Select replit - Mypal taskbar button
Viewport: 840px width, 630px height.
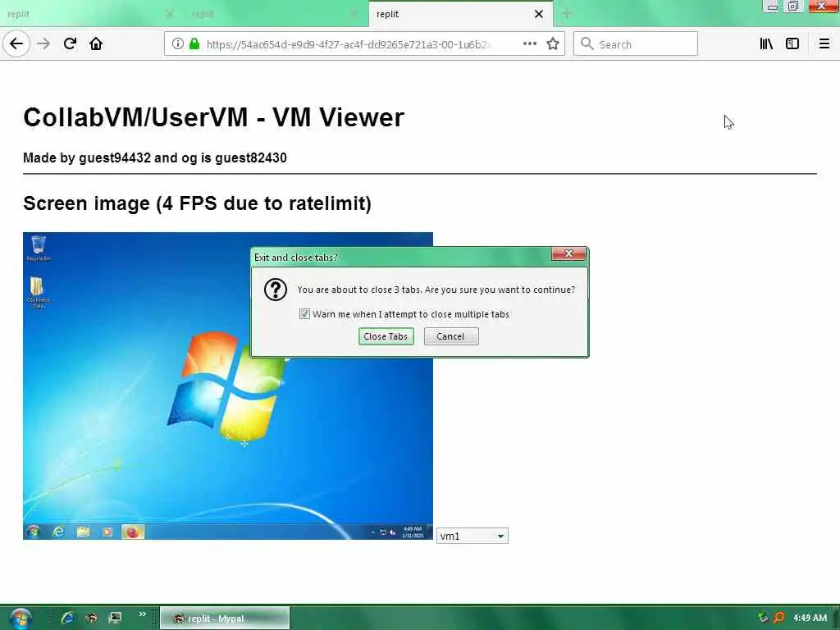[x=225, y=619]
